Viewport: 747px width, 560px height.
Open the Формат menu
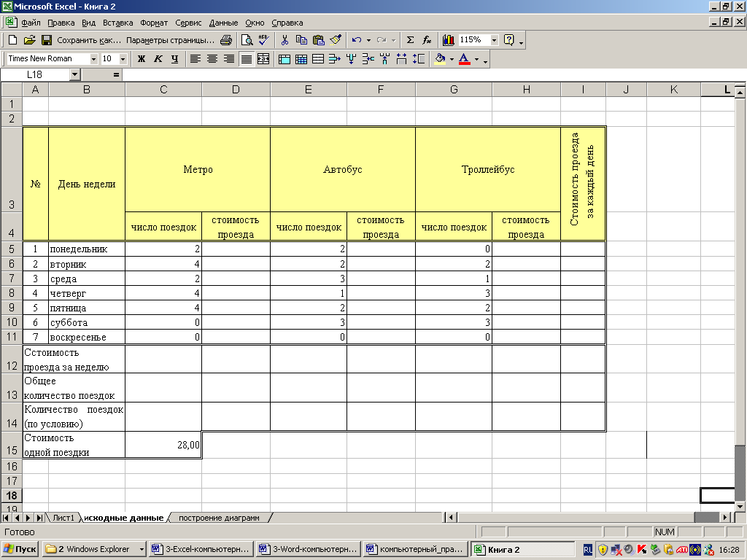point(154,23)
